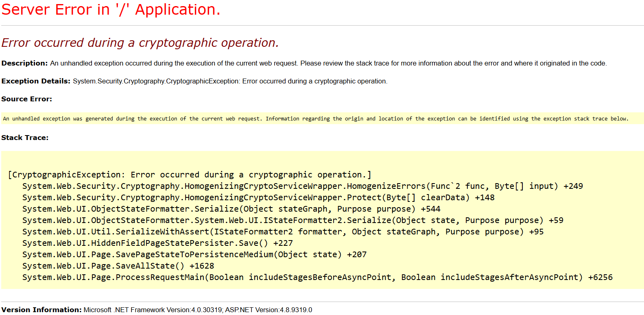Click the yellow source error message box
The image size is (644, 315).
pos(315,119)
